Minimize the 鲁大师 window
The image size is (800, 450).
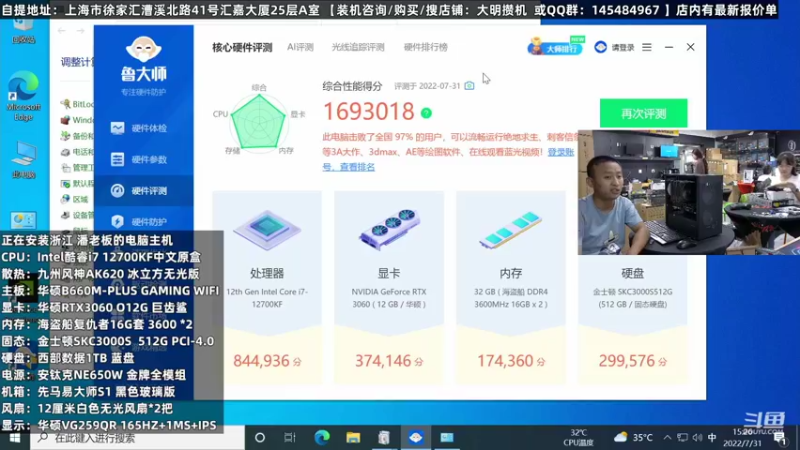coord(669,47)
